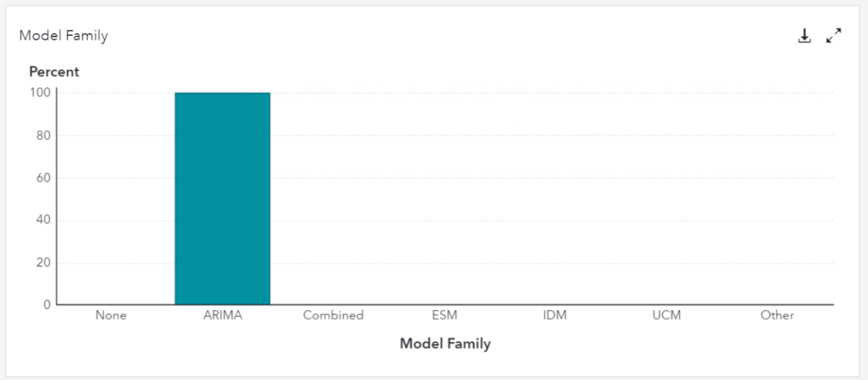Click the teal ARIMA bar
The height and width of the screenshot is (380, 868).
pyautogui.click(x=222, y=199)
